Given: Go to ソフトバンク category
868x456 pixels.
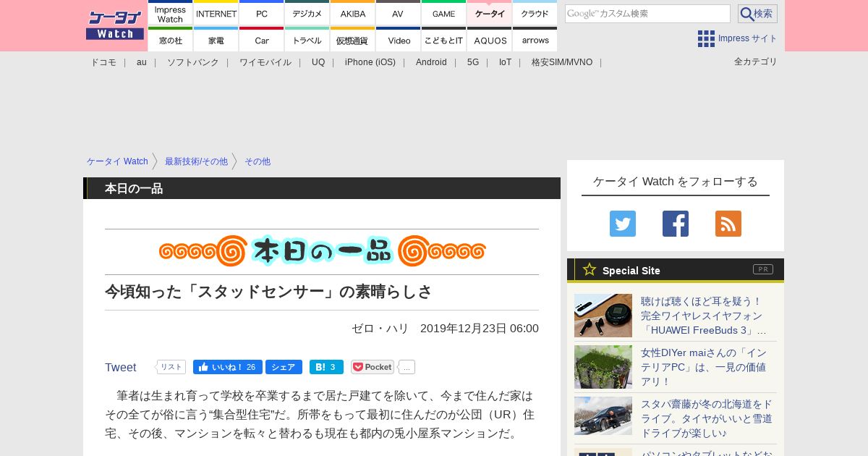Looking at the screenshot, I should click(193, 62).
